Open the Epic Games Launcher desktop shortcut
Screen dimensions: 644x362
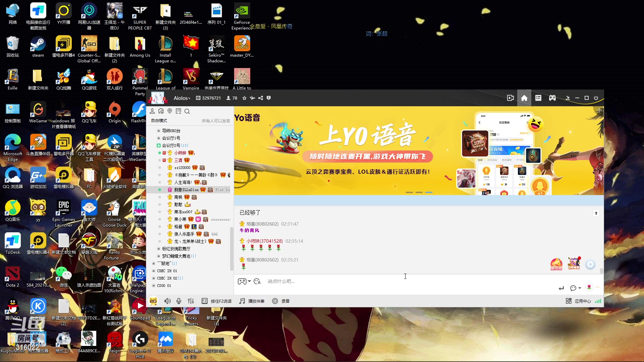click(64, 213)
